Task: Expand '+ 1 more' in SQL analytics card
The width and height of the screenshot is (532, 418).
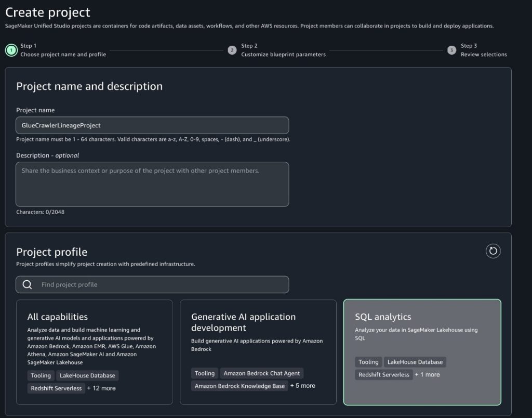Action: pos(427,374)
